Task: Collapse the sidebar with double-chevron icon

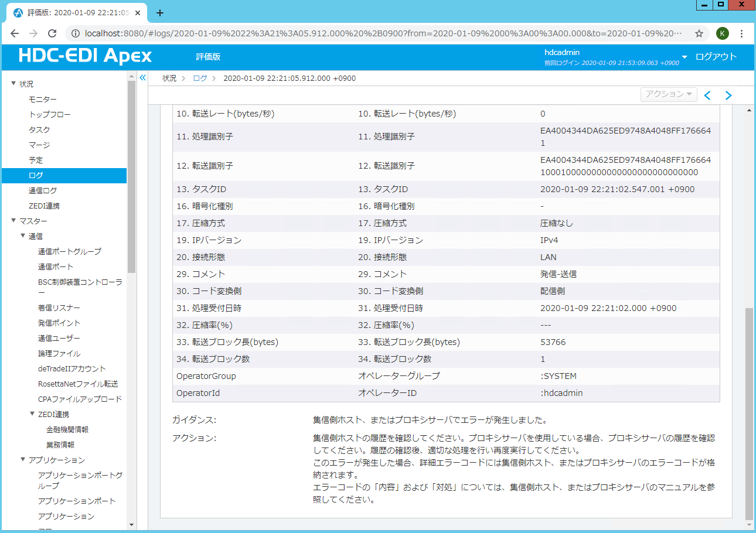Action: 142,77
